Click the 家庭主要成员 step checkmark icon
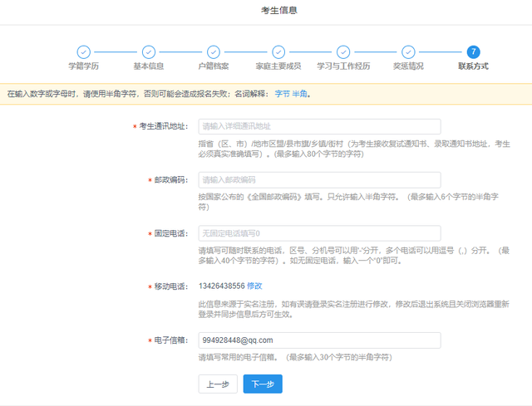532x406 pixels. click(278, 52)
